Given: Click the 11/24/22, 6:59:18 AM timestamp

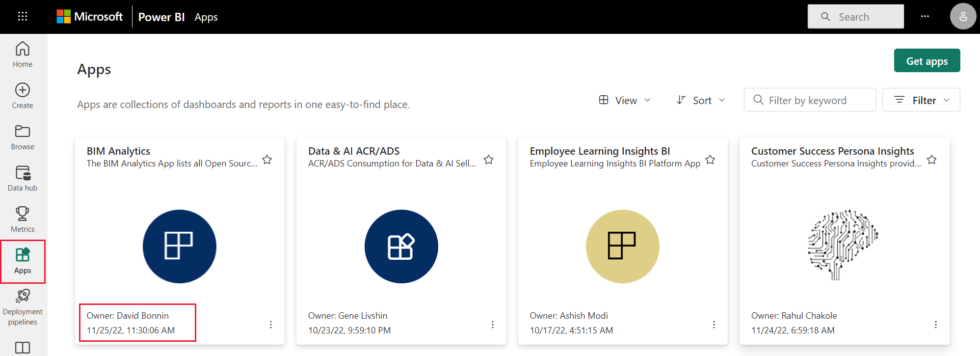Looking at the screenshot, I should [x=793, y=330].
